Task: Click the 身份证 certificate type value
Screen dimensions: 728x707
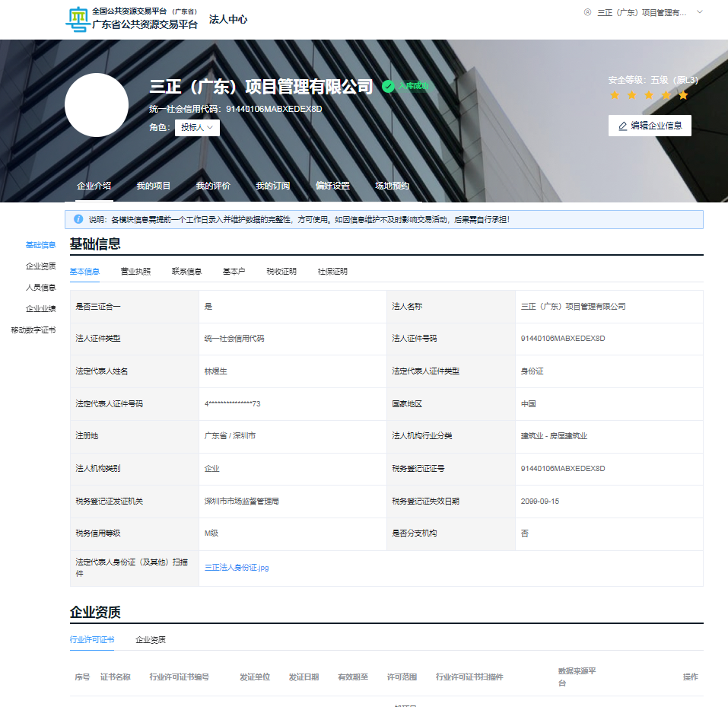Action: pyautogui.click(x=532, y=371)
